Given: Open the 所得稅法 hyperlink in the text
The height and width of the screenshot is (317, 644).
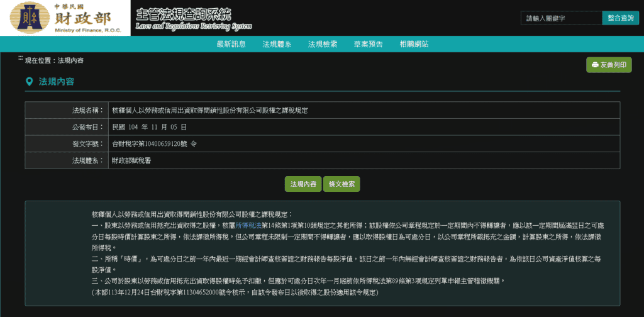Looking at the screenshot, I should click(248, 225).
